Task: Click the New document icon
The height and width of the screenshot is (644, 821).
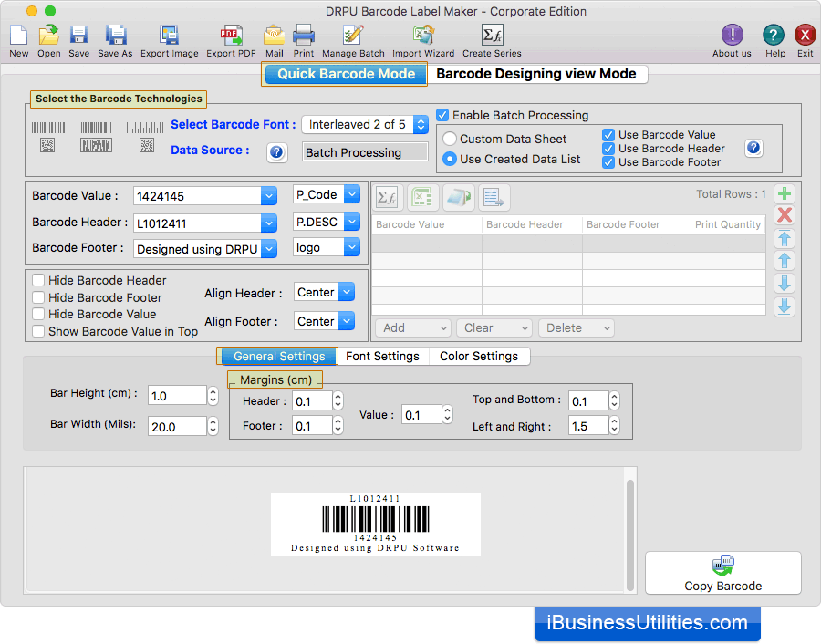Action: (19, 35)
